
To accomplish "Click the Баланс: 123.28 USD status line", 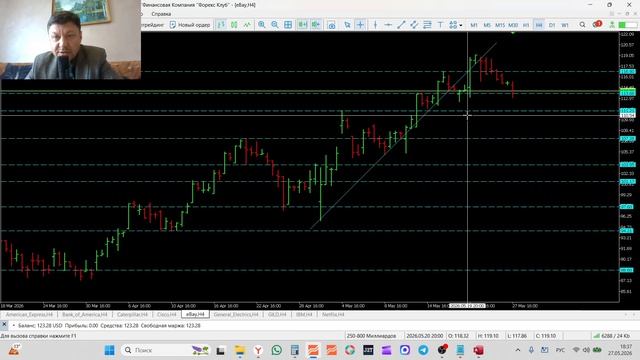I will [109, 326].
